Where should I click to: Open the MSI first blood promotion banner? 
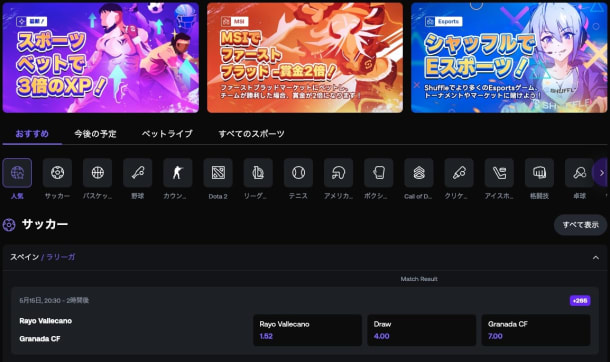pyautogui.click(x=305, y=58)
